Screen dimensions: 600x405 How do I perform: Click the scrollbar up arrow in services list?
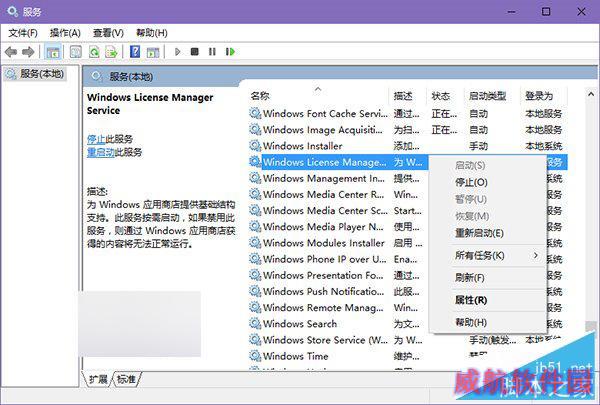click(x=591, y=94)
